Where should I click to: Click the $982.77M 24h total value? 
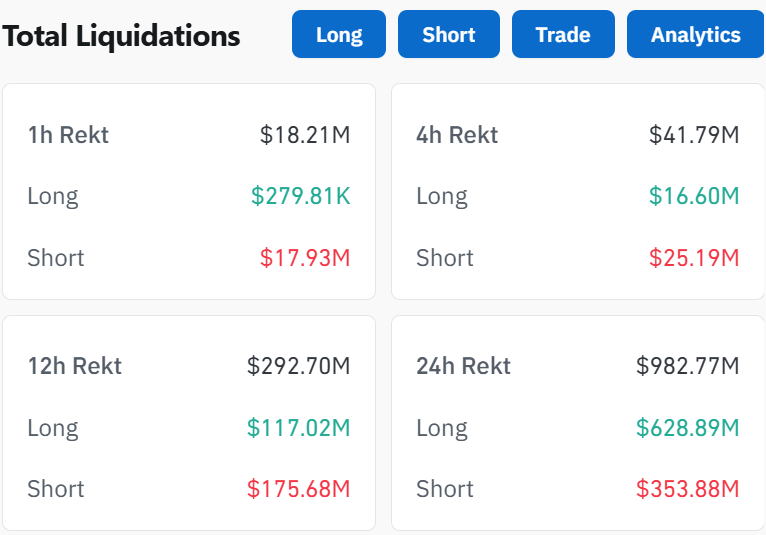click(688, 366)
